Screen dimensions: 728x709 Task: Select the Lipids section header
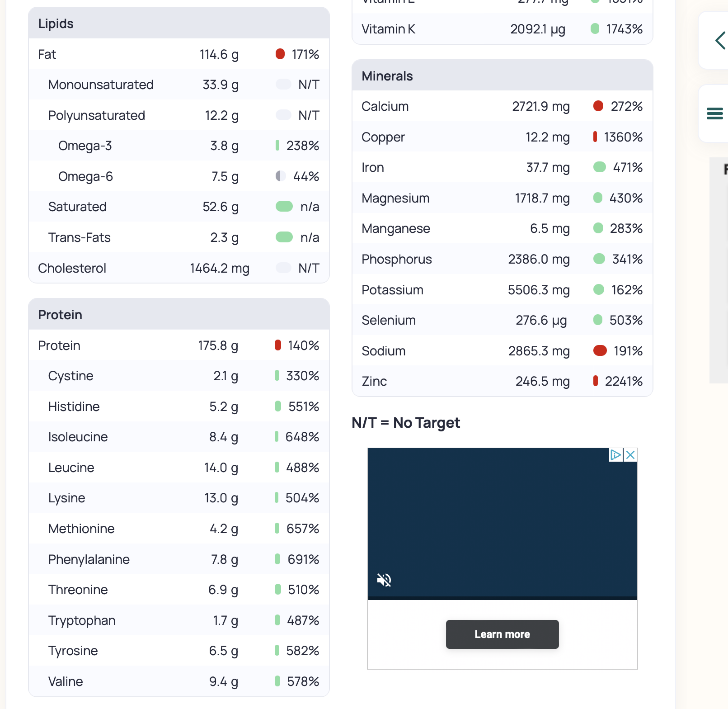(x=56, y=24)
